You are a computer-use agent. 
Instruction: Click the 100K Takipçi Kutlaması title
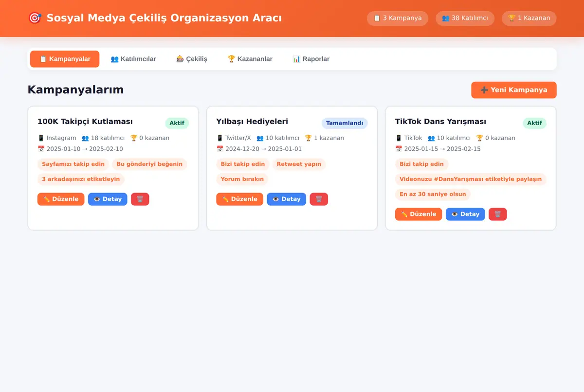click(85, 122)
